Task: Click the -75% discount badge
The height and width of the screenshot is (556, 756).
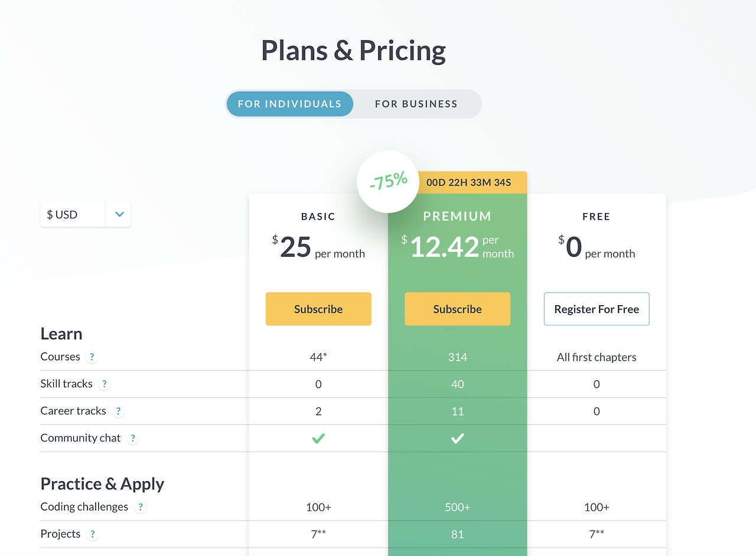Action: click(388, 182)
